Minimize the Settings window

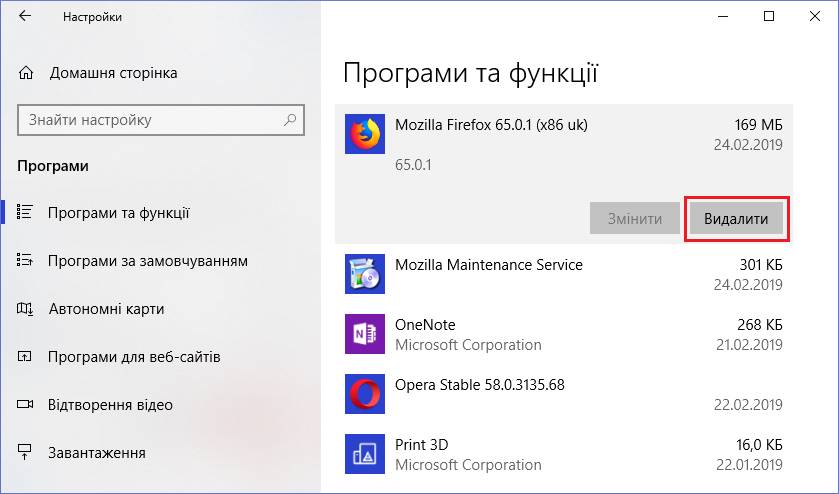722,16
